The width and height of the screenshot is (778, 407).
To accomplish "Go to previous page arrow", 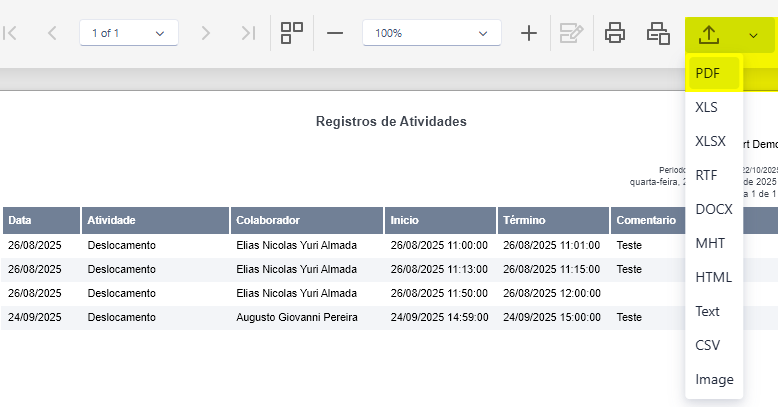I will [x=52, y=33].
